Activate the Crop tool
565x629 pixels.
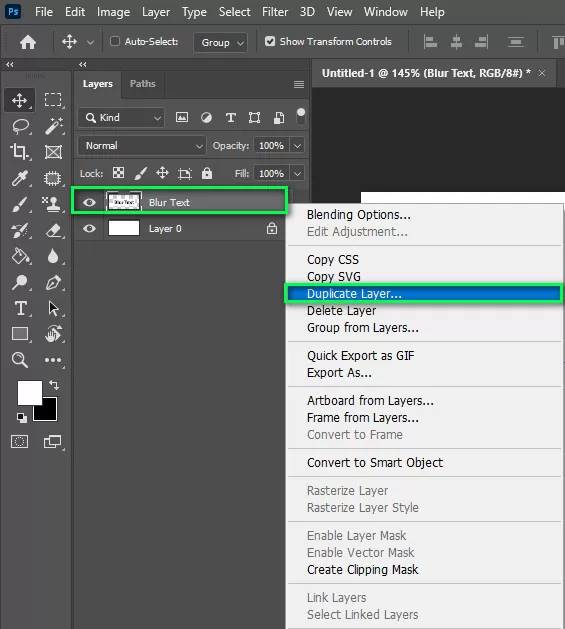[19, 152]
